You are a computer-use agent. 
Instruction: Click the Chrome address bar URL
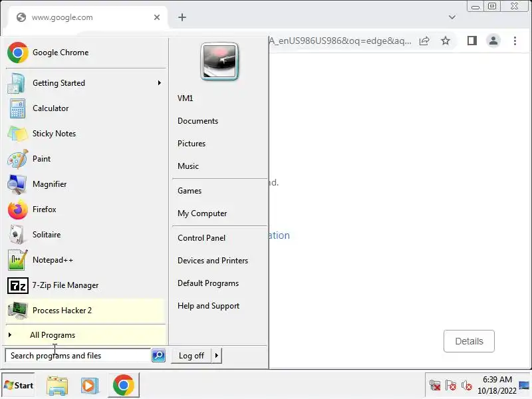pyautogui.click(x=340, y=41)
